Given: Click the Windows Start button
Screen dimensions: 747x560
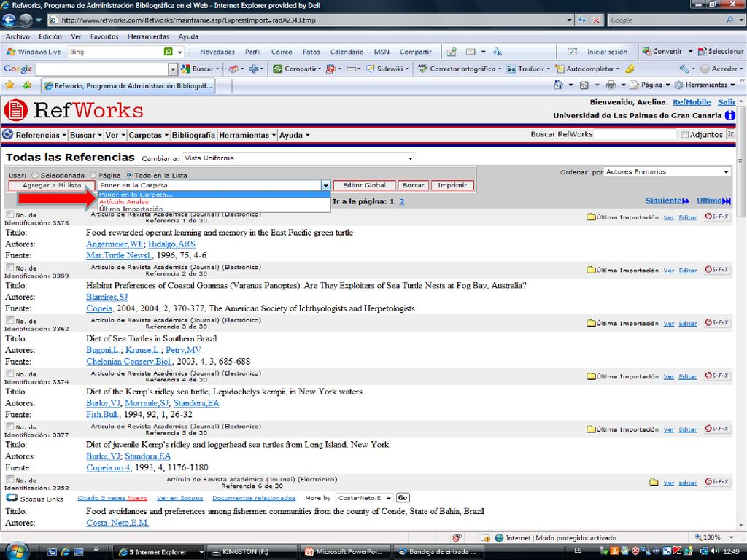Looking at the screenshot, I should [x=18, y=551].
